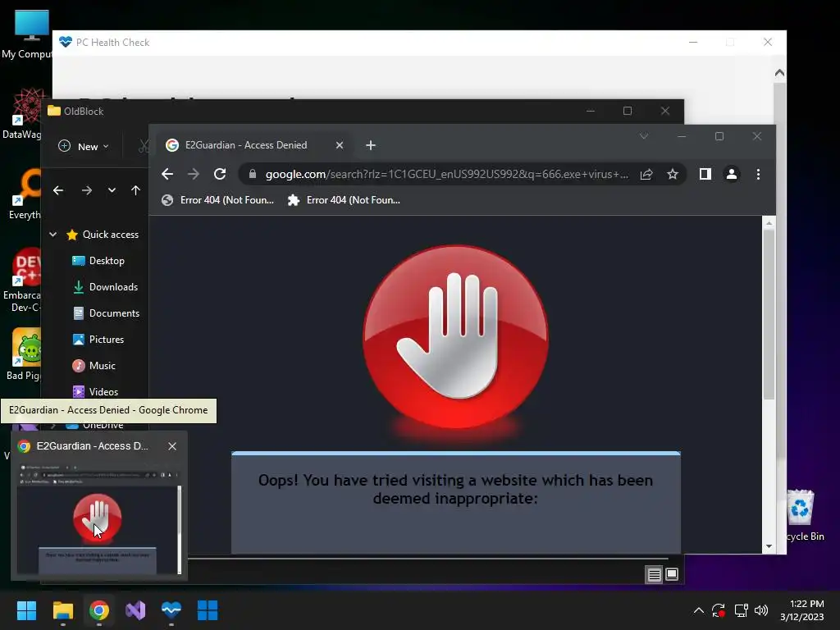Image resolution: width=840 pixels, height=630 pixels.
Task: Switch File Explorer to details view
Action: [x=654, y=575]
